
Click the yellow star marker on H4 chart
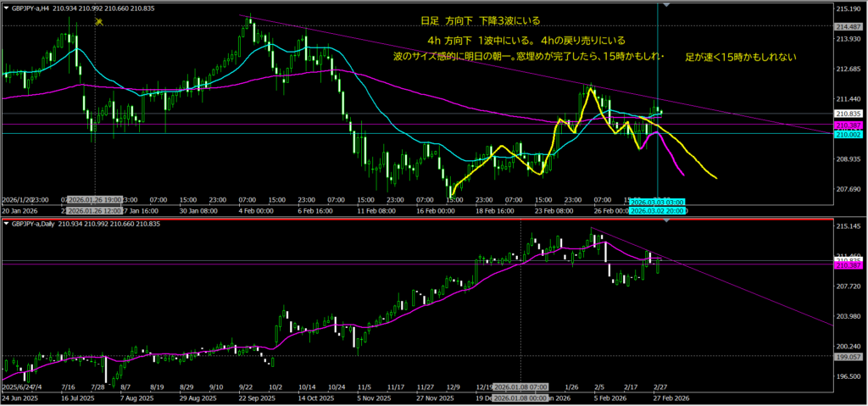point(100,21)
